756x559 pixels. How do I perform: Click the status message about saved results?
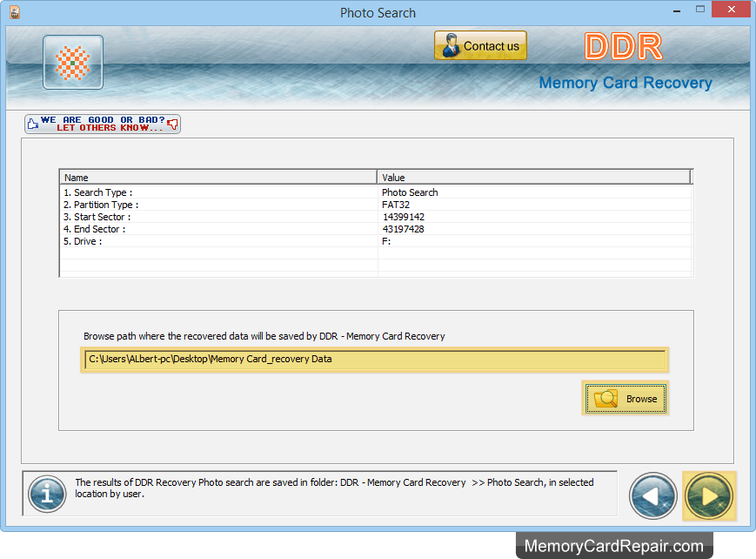click(334, 488)
